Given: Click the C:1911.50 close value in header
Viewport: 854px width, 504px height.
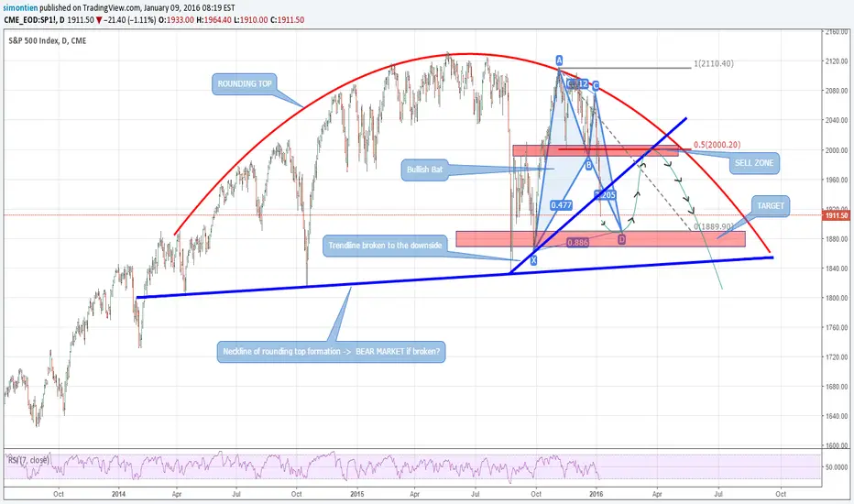Looking at the screenshot, I should pyautogui.click(x=287, y=19).
